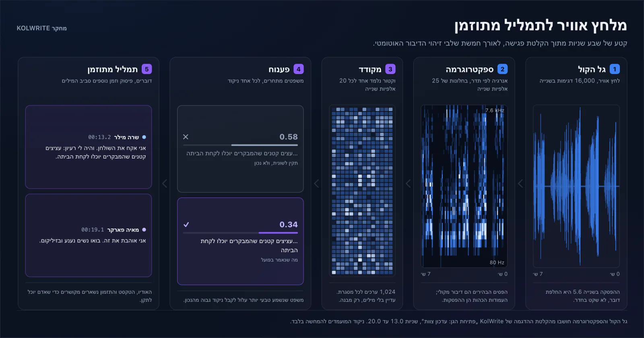Select the chosen candidate card scored 0.34
This screenshot has width=644, height=338.
(x=240, y=241)
